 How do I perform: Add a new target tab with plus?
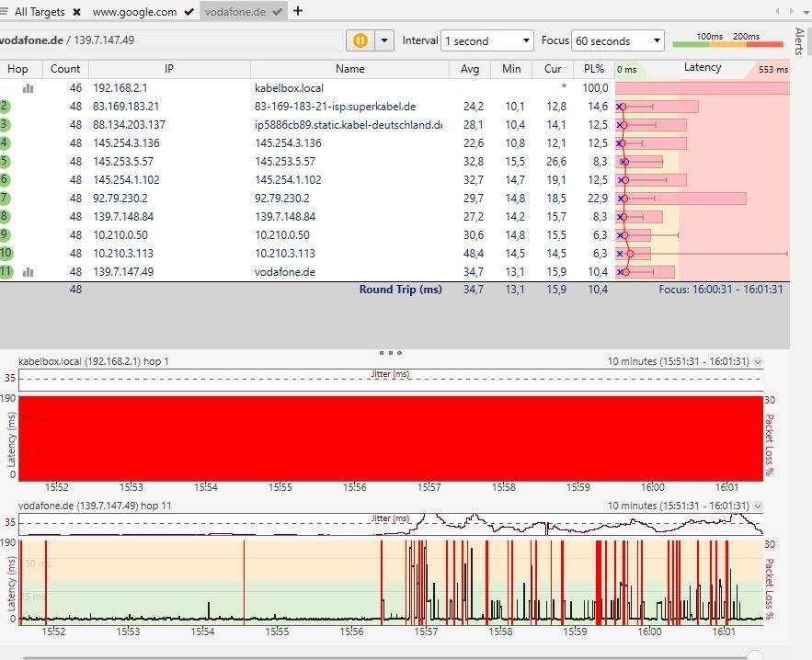click(298, 11)
